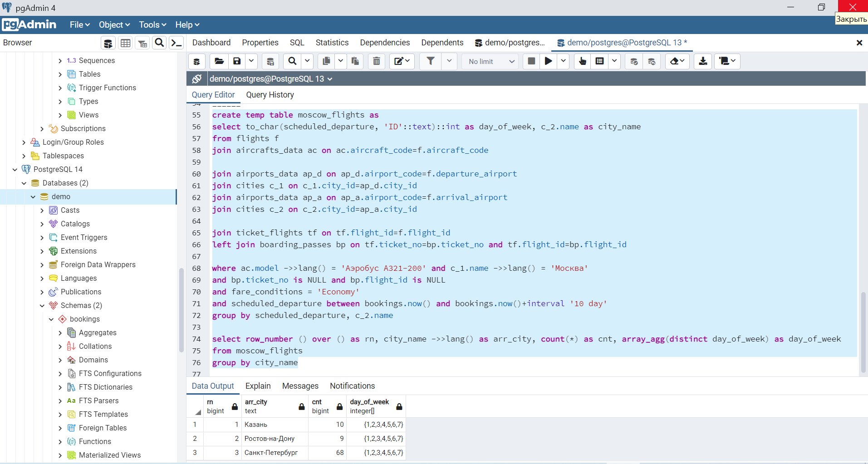Click arr_city column header

[275, 406]
